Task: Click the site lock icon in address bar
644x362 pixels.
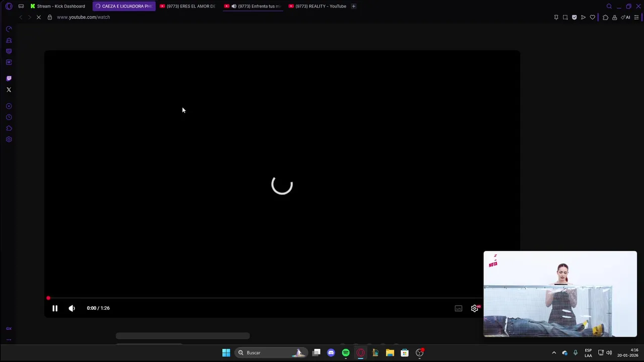Action: click(x=49, y=17)
